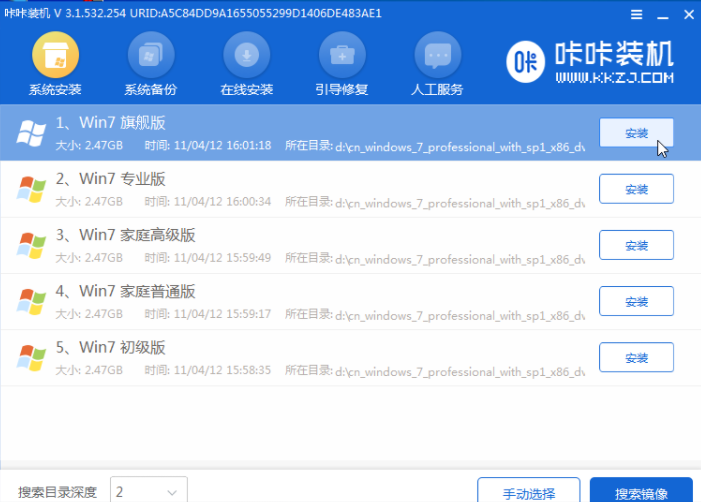Install Win7 旗舰版 with its 安装 button
The image size is (701, 502).
click(x=635, y=133)
